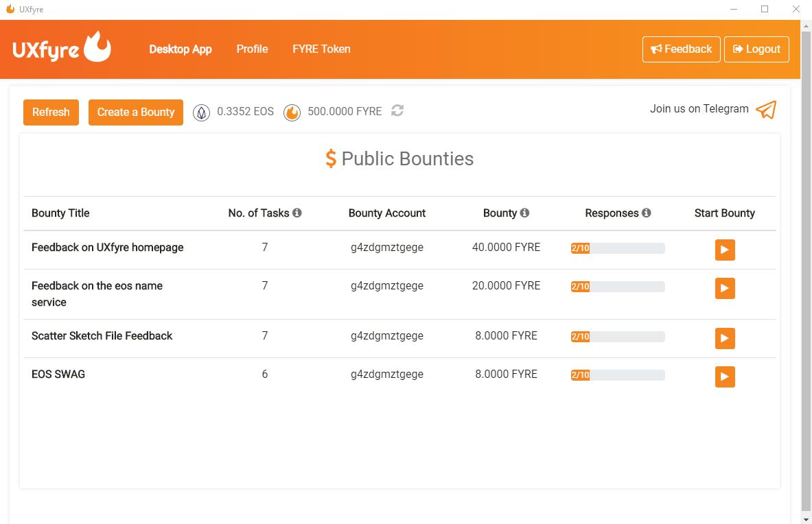Click the FYRE flame token icon
The width and height of the screenshot is (812, 524).
[x=292, y=112]
